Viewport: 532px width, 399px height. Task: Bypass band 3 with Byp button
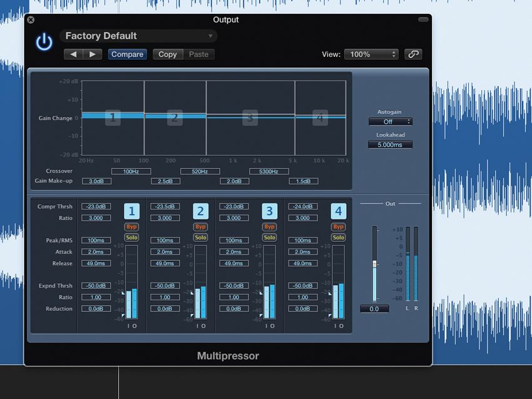pyautogui.click(x=269, y=227)
